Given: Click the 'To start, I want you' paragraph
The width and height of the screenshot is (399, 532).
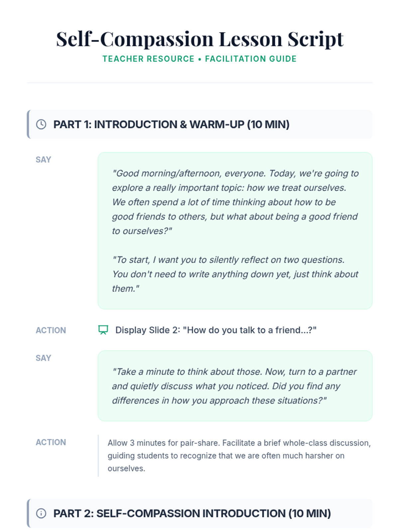Looking at the screenshot, I should 235,274.
